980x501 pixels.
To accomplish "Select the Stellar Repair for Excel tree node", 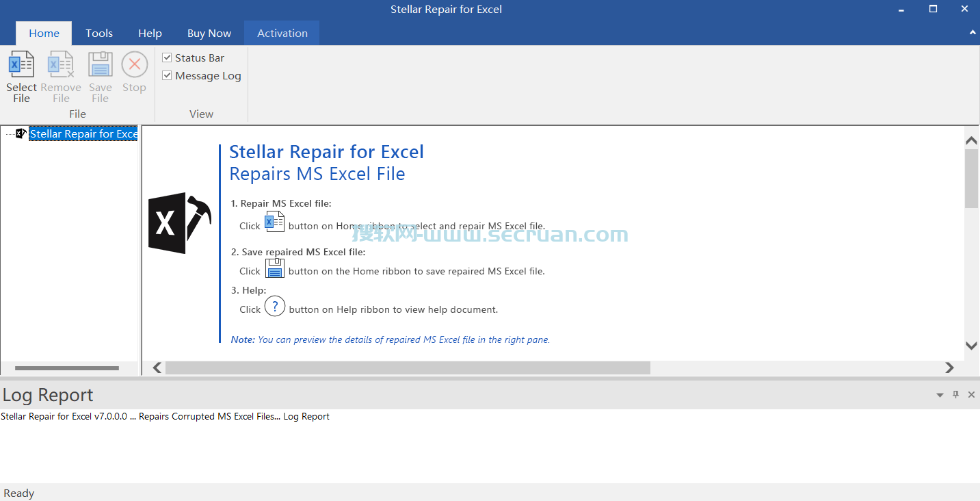I will tap(83, 133).
